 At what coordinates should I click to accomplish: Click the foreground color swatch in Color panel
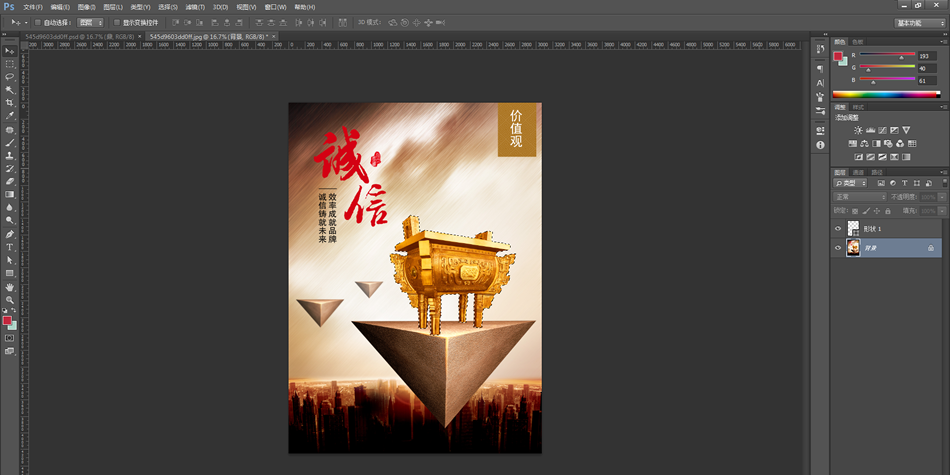click(838, 56)
